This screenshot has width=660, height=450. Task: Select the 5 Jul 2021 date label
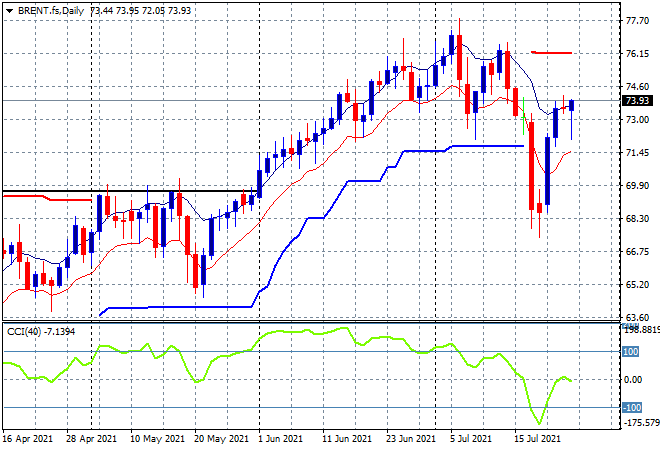coord(471,439)
